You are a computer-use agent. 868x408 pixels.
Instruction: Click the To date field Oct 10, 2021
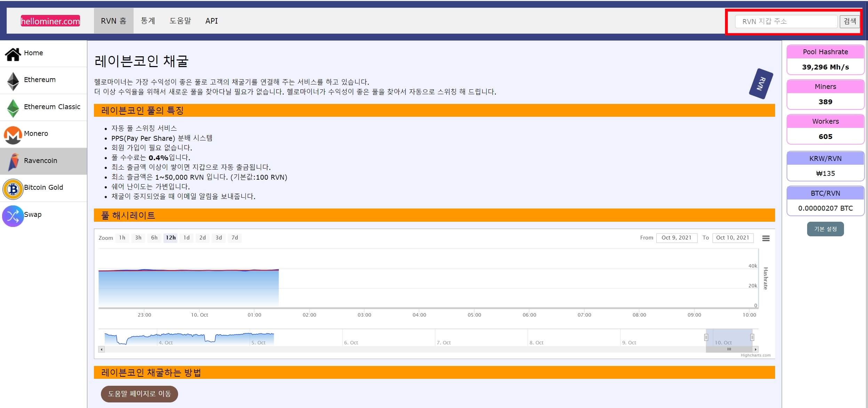tap(733, 238)
